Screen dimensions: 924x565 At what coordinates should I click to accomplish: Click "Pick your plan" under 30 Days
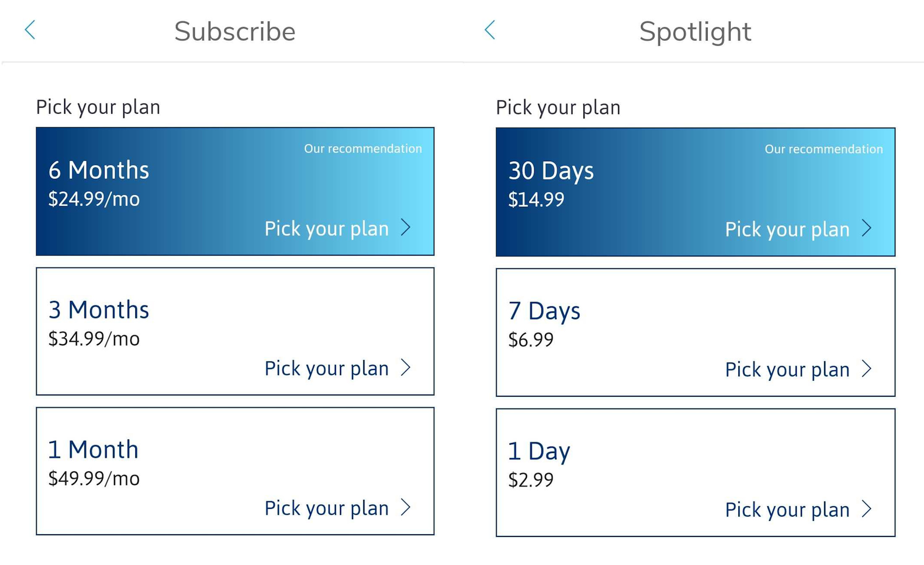[787, 230]
